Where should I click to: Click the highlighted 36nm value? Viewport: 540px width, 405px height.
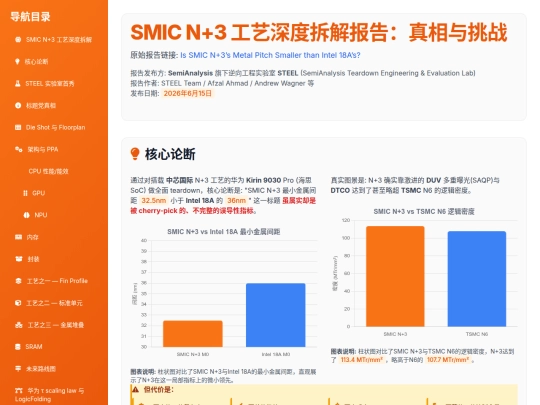pyautogui.click(x=236, y=200)
